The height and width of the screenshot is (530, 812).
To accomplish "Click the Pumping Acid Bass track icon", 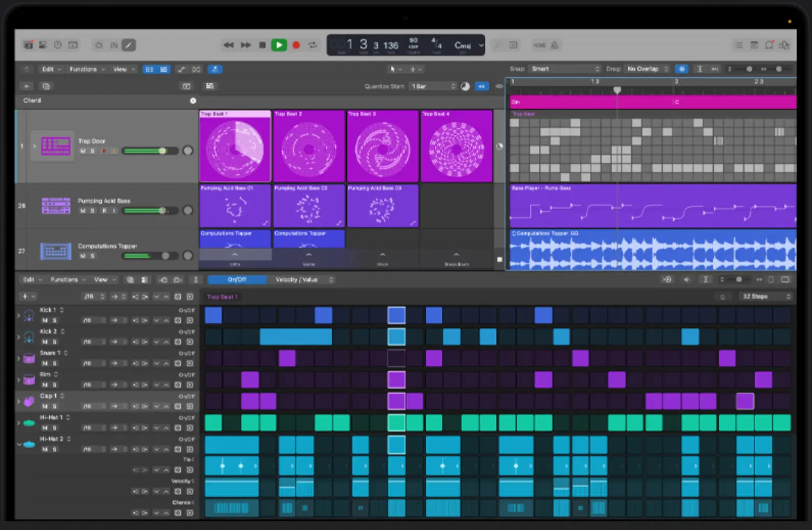I will coord(56,206).
